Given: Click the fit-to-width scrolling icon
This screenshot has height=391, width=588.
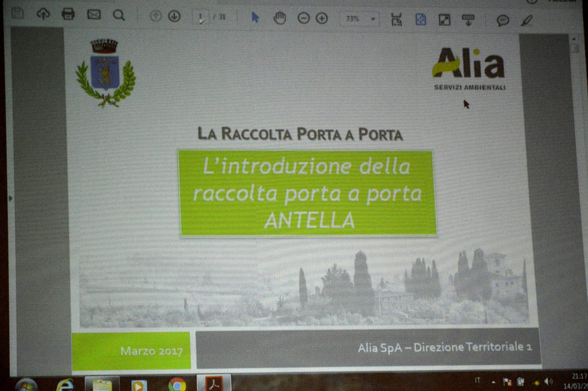Looking at the screenshot, I should (396, 20).
